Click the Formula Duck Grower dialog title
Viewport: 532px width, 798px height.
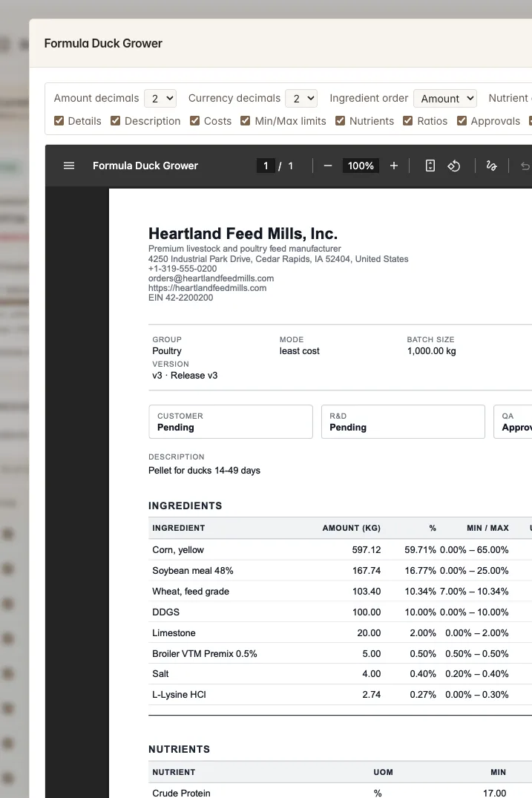pyautogui.click(x=103, y=43)
